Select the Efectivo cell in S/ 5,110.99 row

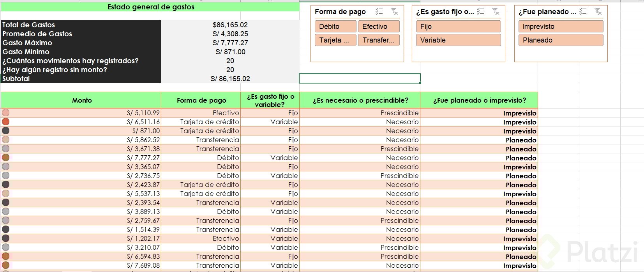point(201,113)
